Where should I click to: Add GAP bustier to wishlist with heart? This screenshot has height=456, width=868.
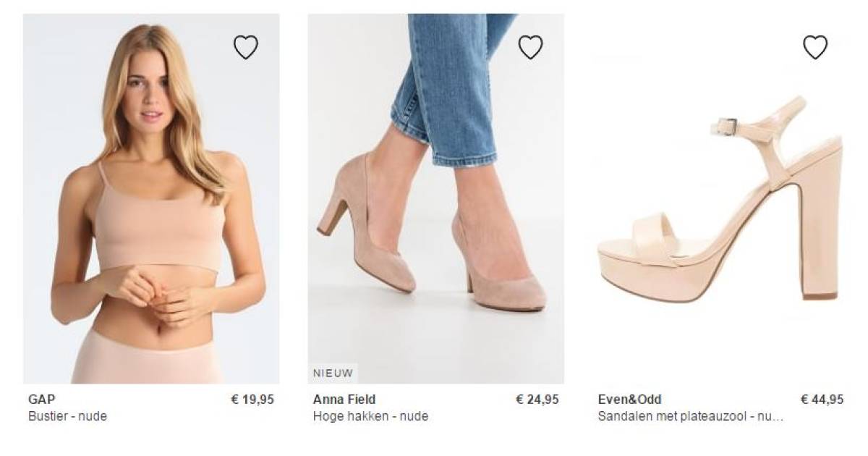[245, 47]
